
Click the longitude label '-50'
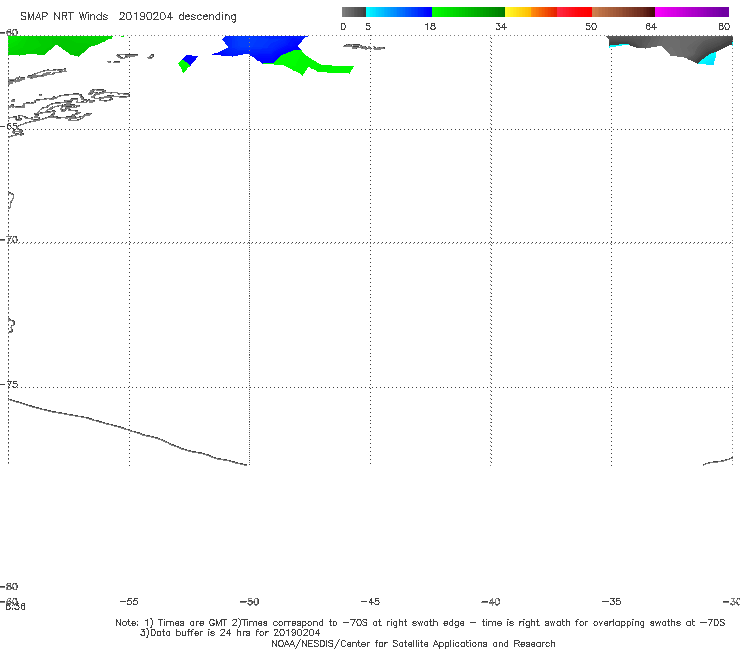(250, 601)
